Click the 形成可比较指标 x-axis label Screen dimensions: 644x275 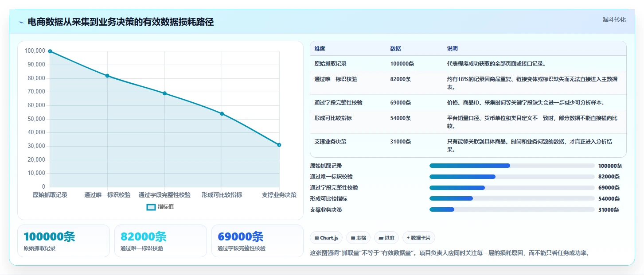click(222, 195)
